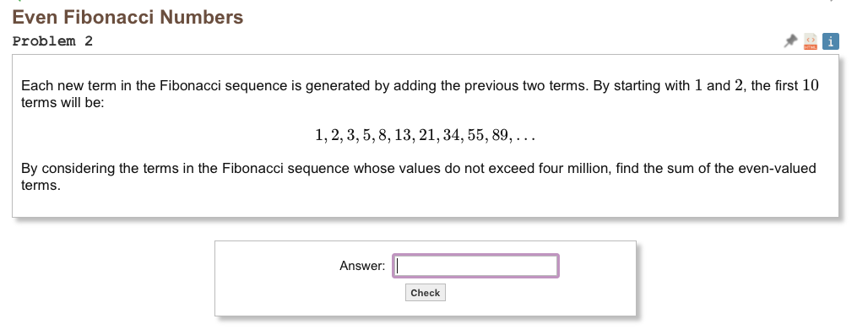Focus the Answer input field
The width and height of the screenshot is (868, 335).
[x=475, y=266]
